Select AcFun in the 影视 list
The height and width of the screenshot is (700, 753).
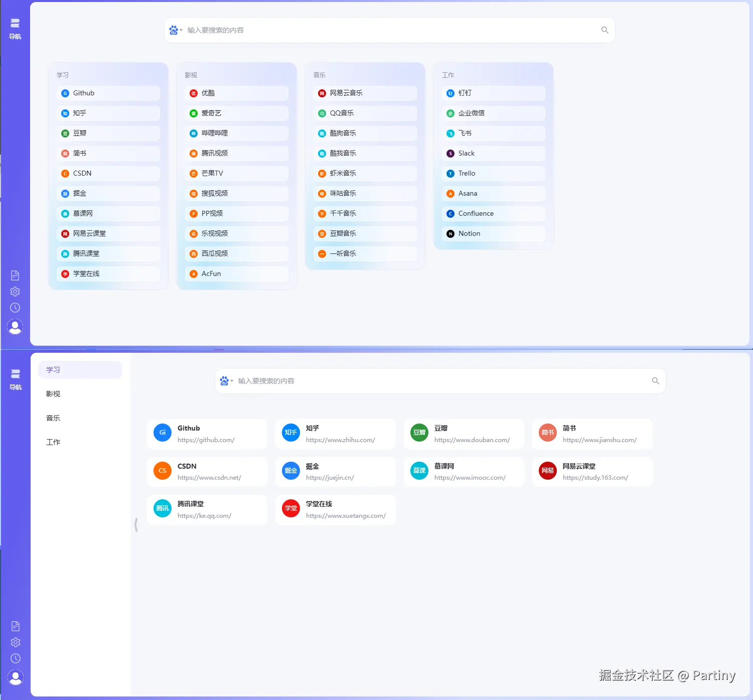coord(237,273)
